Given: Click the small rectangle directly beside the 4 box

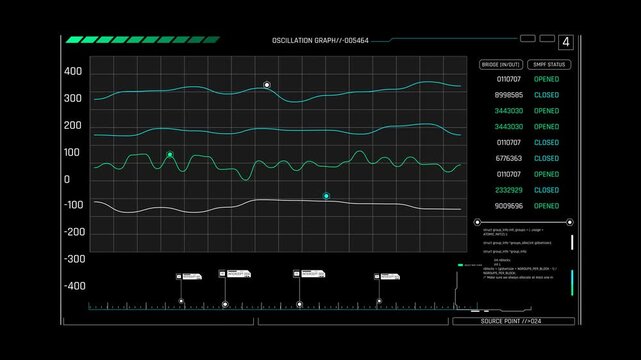Looking at the screenshot, I should (x=547, y=38).
